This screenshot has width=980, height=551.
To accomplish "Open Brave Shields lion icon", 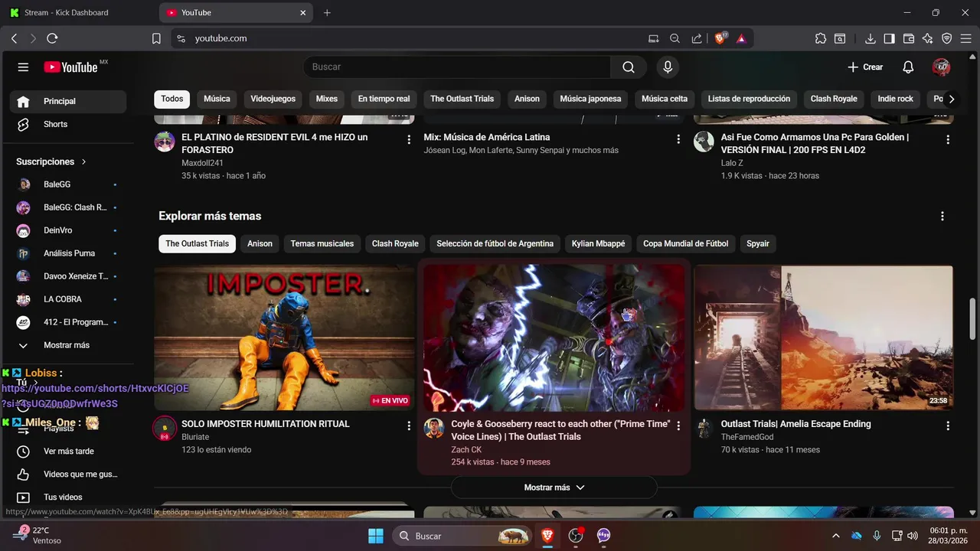I will (x=720, y=38).
